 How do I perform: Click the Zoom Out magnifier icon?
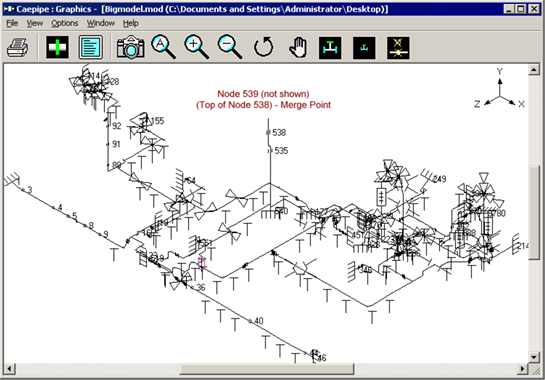230,47
